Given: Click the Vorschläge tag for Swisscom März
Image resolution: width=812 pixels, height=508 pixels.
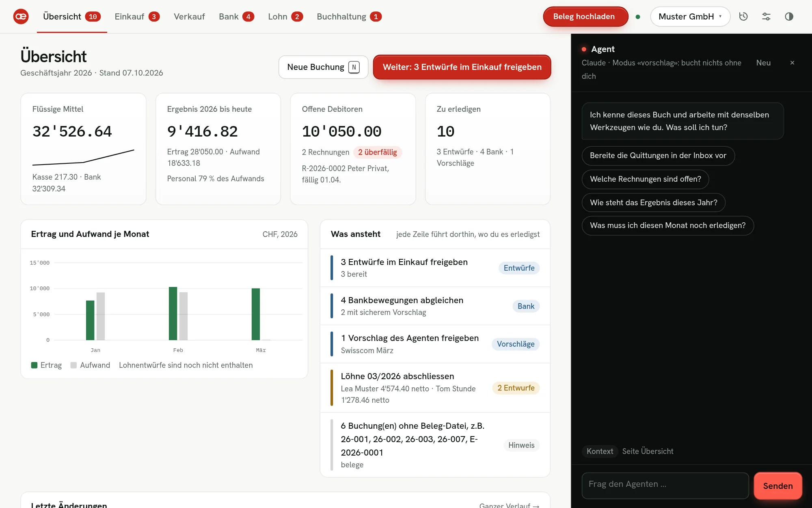Looking at the screenshot, I should pyautogui.click(x=516, y=344).
